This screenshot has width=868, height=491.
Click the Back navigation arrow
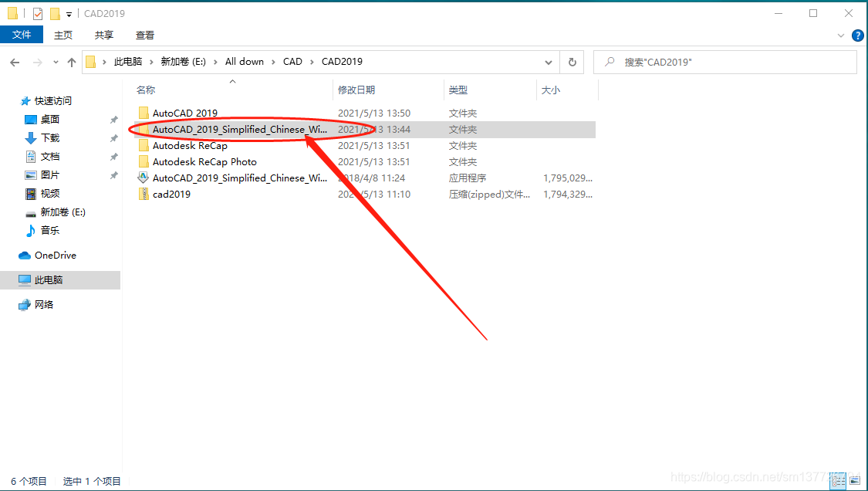pyautogui.click(x=15, y=63)
